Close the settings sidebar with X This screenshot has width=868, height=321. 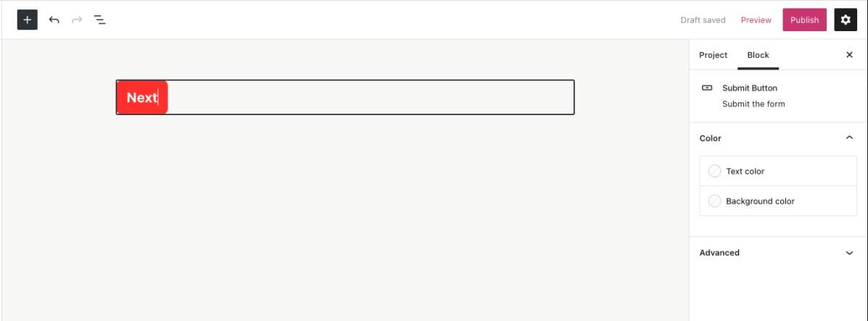pos(849,55)
